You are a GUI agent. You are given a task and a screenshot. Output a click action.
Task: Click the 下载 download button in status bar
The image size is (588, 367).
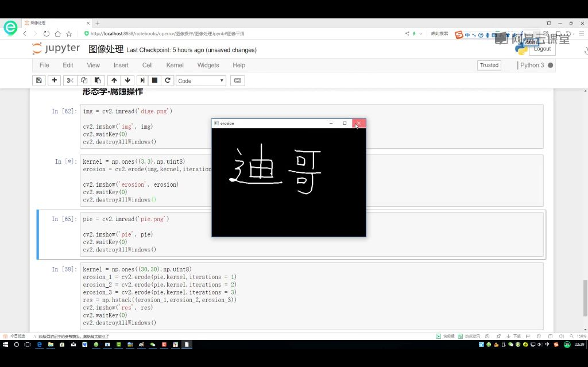pyautogui.click(x=514, y=336)
